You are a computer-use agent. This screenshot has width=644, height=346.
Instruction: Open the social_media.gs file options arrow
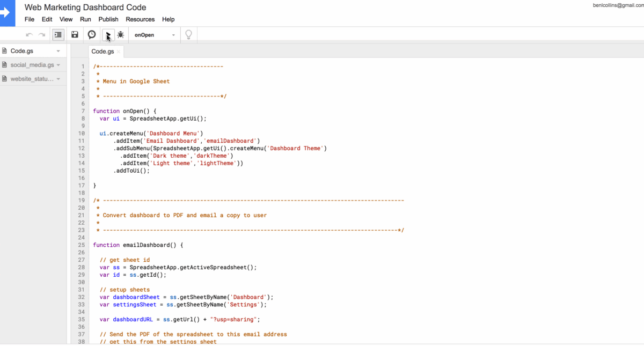click(x=58, y=65)
